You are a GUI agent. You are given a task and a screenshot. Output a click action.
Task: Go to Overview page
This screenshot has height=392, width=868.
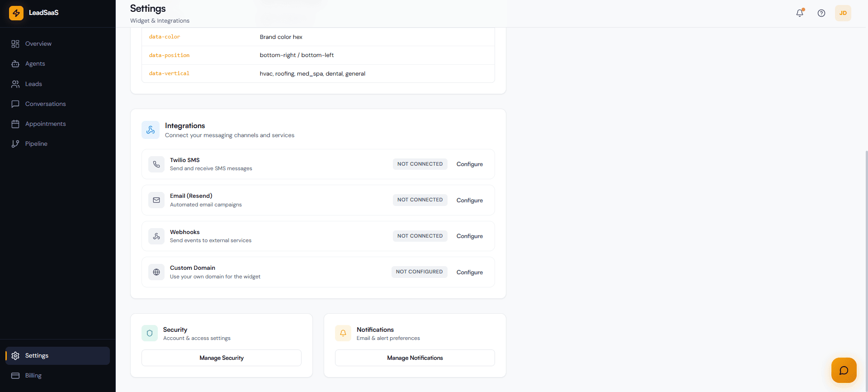tap(57, 44)
